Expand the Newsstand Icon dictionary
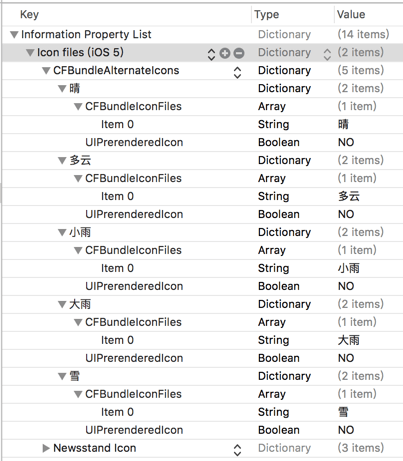 (46, 448)
